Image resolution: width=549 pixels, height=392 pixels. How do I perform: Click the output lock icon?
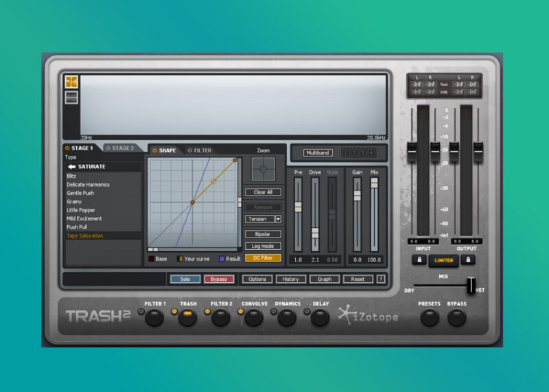(468, 260)
